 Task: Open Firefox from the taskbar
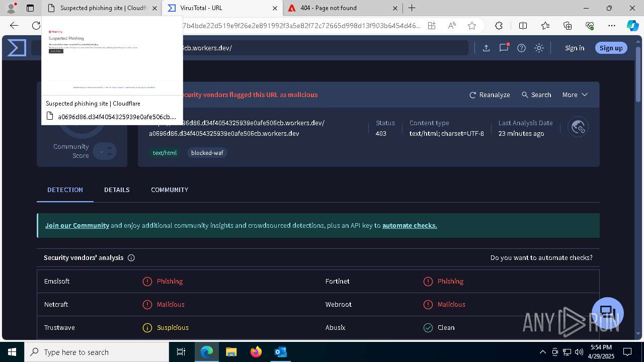[256, 352]
